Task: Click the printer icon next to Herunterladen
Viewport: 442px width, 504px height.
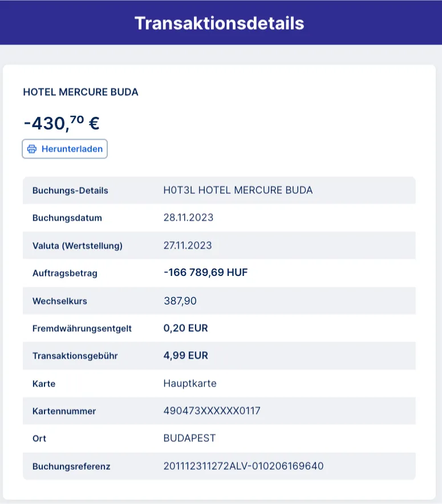Action: point(32,149)
